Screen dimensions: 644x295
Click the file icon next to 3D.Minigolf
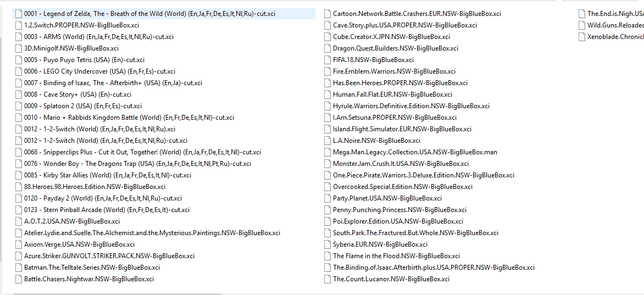click(x=18, y=48)
